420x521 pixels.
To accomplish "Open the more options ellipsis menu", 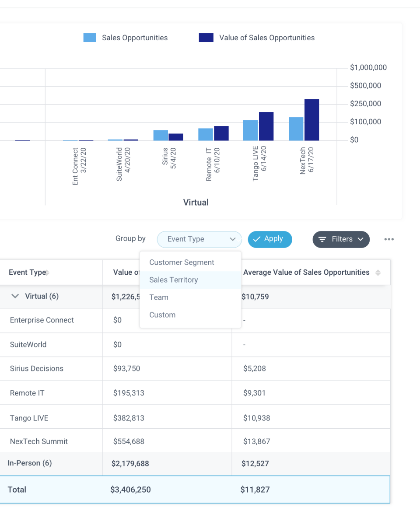I will pos(389,239).
